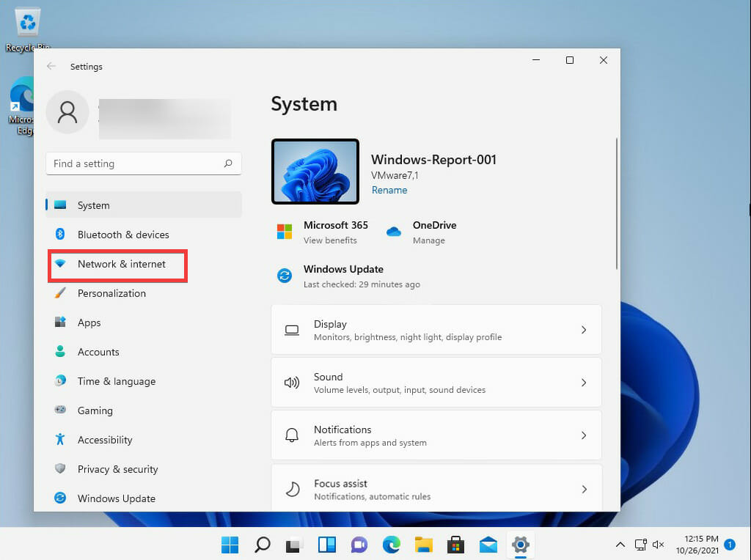This screenshot has height=560, width=751.
Task: Expand the Display settings chevron
Action: point(584,331)
